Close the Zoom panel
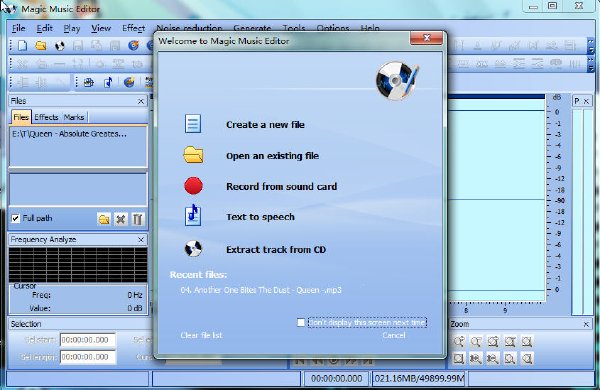 click(586, 325)
